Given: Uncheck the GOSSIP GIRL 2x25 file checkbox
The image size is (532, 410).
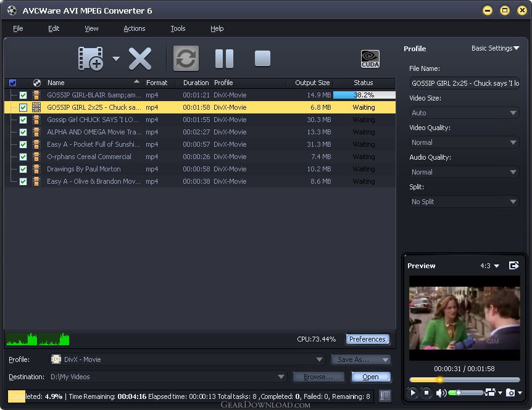Looking at the screenshot, I should 23,107.
